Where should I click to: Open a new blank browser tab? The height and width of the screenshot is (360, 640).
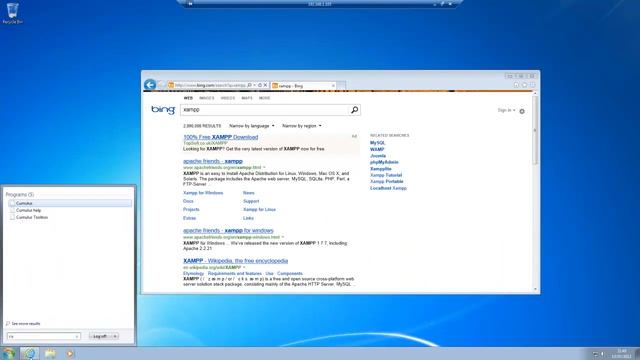pos(341,85)
